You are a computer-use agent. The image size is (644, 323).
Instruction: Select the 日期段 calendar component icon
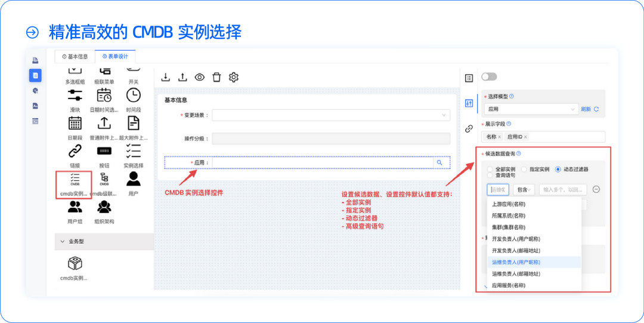click(x=75, y=123)
